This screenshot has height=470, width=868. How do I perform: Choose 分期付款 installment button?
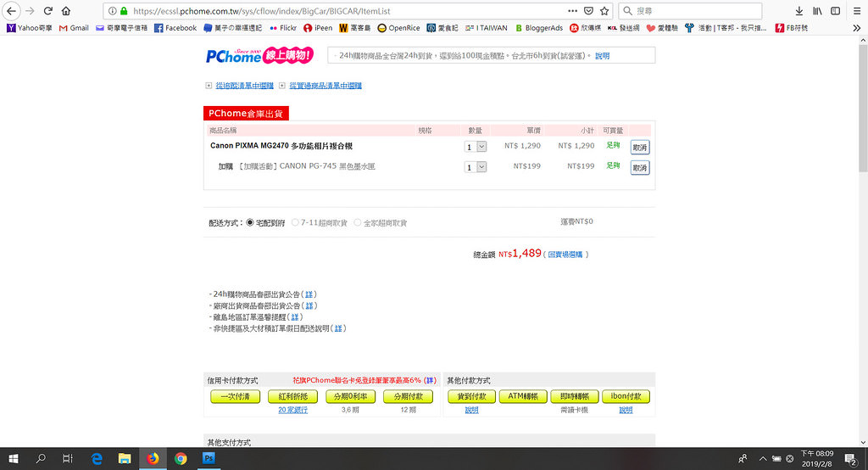click(x=408, y=396)
